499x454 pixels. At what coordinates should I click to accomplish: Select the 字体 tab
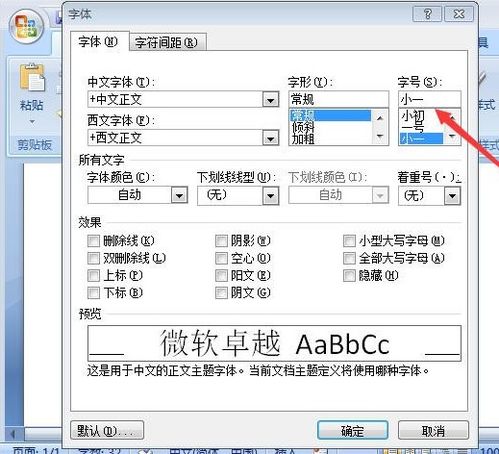point(98,42)
